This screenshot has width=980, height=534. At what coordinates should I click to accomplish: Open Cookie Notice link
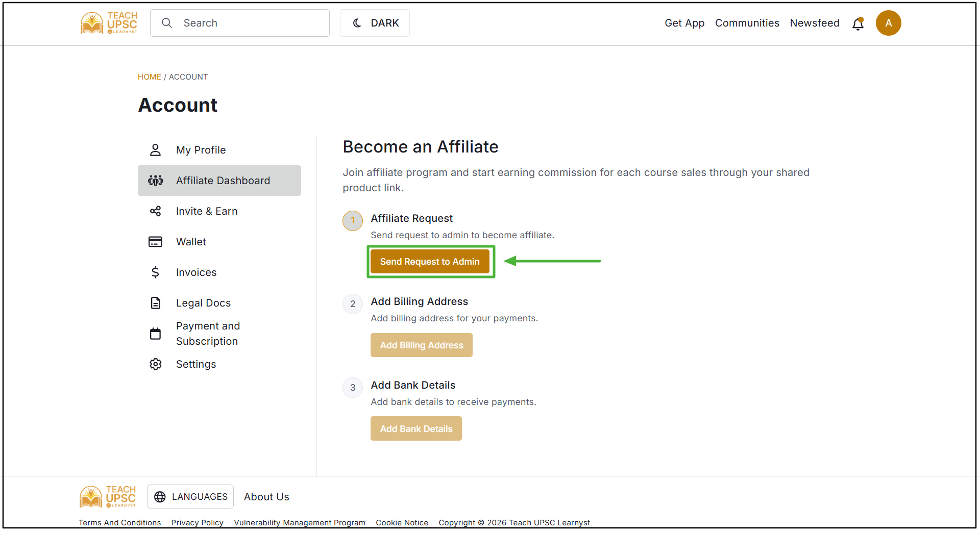(402, 523)
